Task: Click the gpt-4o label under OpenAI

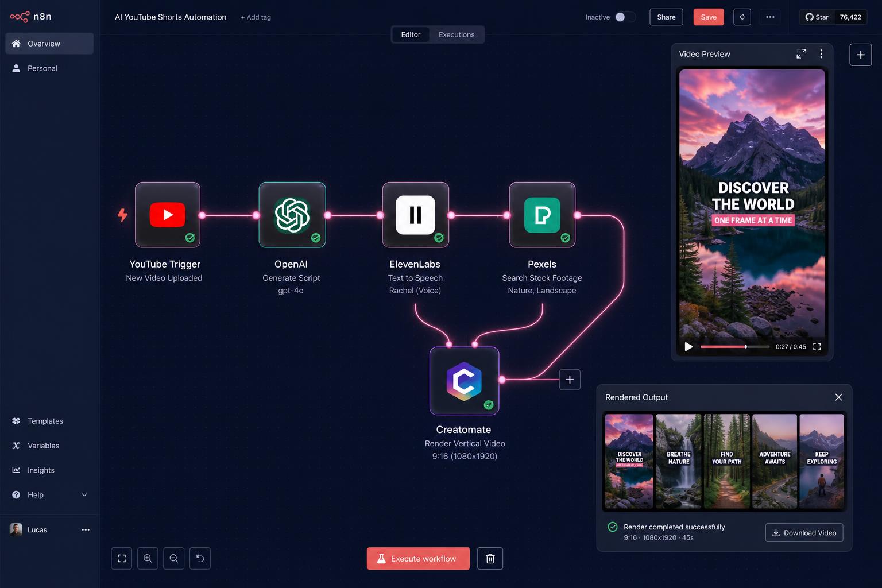Action: pos(291,291)
